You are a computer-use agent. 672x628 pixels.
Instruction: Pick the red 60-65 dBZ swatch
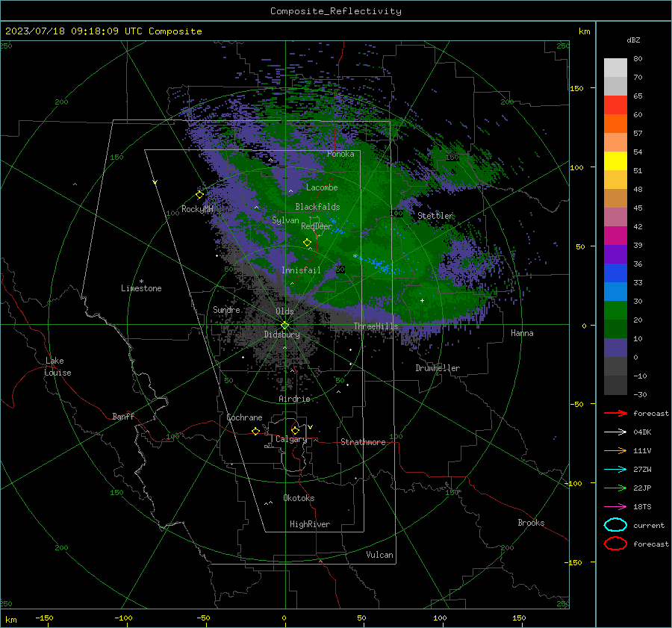615,105
